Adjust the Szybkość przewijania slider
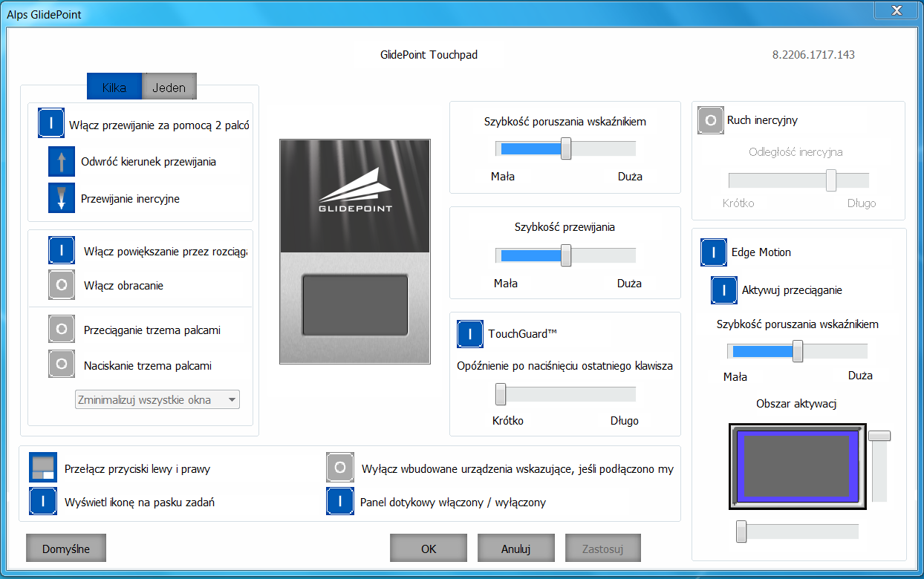 click(x=565, y=255)
